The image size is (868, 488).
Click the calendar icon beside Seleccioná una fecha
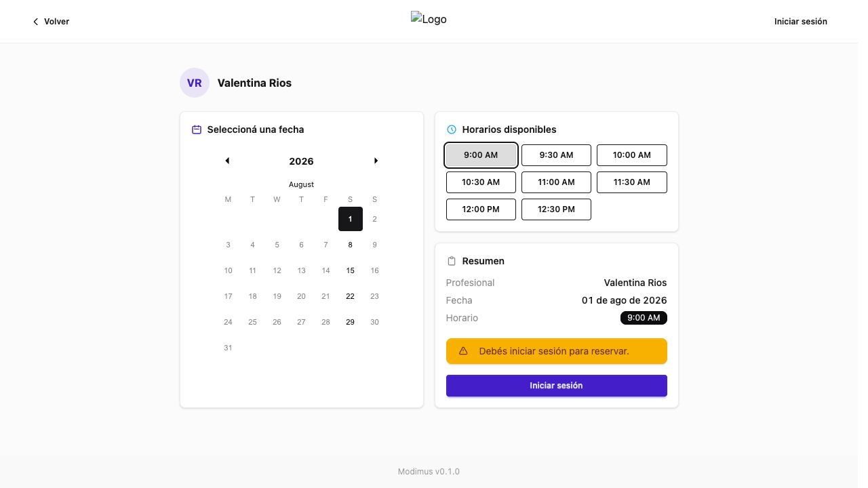pos(197,129)
